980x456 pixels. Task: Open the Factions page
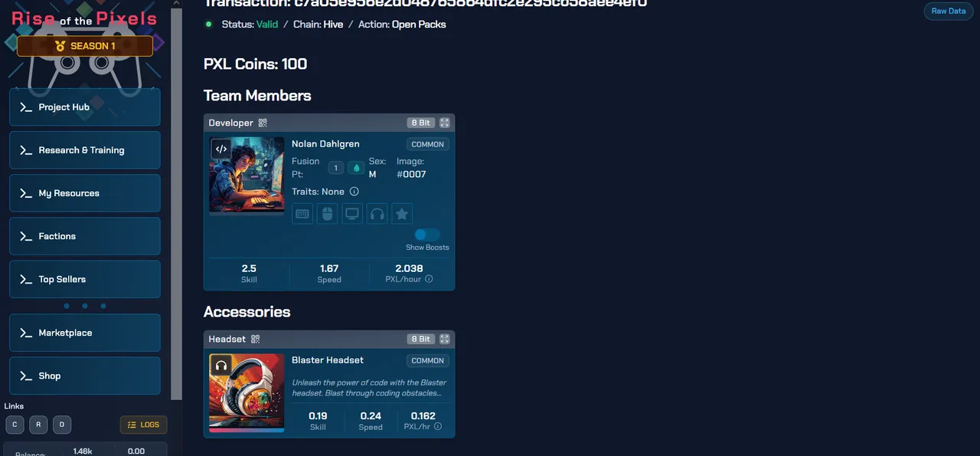(x=85, y=236)
